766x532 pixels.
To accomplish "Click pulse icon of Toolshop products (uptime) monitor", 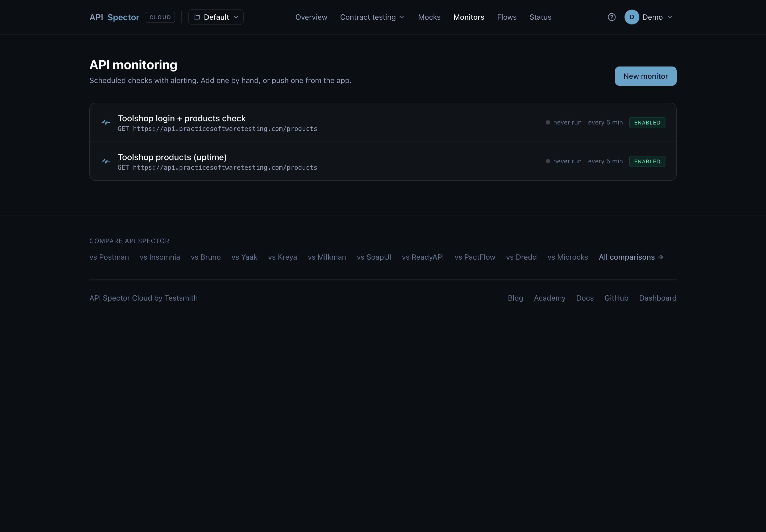I will point(106,161).
